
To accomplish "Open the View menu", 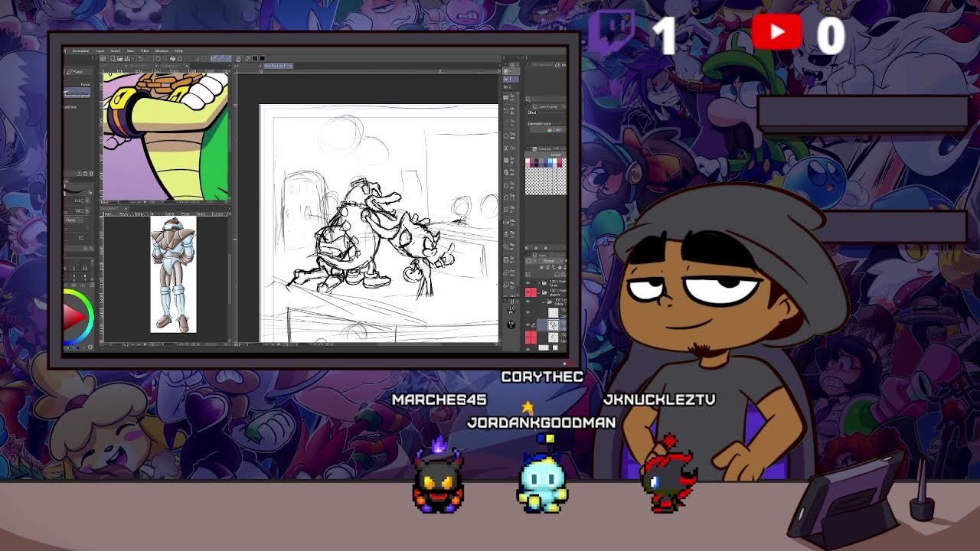I will [131, 51].
